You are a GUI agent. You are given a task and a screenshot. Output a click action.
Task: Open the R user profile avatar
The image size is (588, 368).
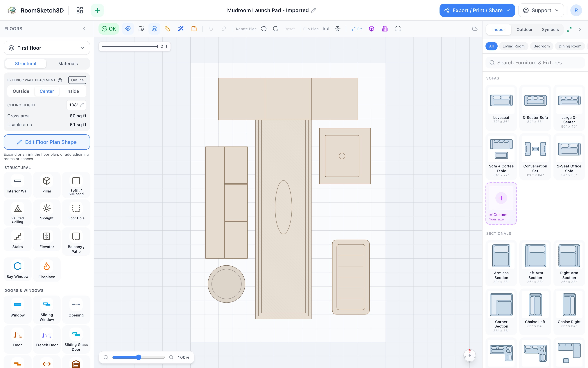[576, 10]
